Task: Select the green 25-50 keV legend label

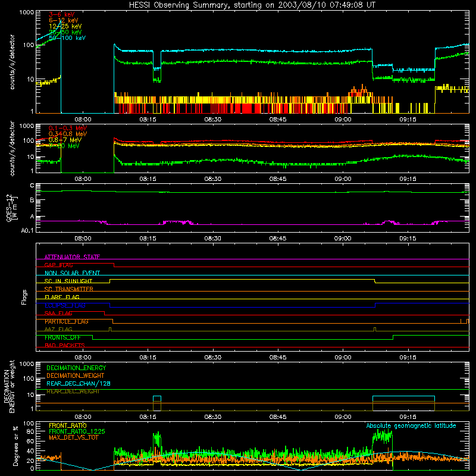Action: pyautogui.click(x=65, y=32)
